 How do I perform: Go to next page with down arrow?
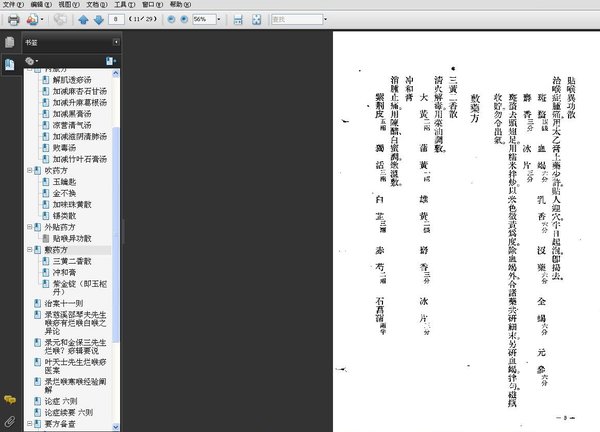point(99,20)
